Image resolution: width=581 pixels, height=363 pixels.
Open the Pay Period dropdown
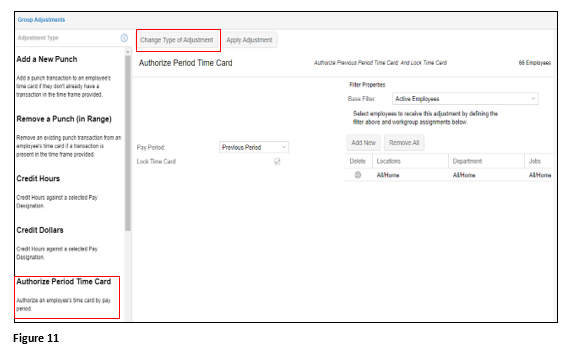click(x=254, y=147)
